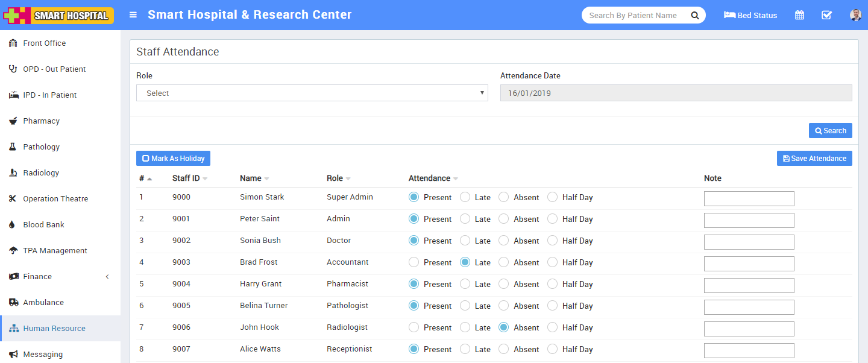Image resolution: width=868 pixels, height=363 pixels.
Task: Click the Note field for Peter Saint
Action: [749, 220]
